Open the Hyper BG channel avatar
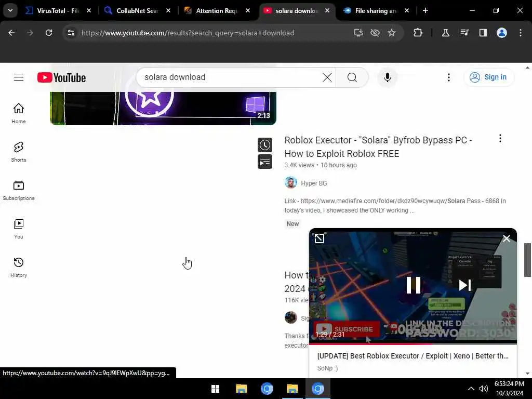 point(291,183)
